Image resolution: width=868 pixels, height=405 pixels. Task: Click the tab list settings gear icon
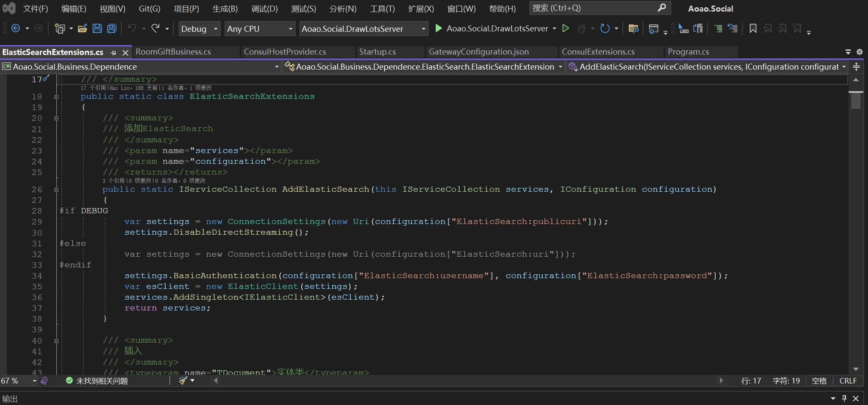(x=859, y=52)
